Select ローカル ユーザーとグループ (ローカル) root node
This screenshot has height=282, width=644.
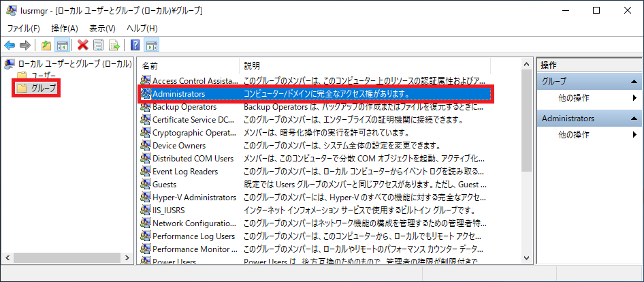tap(74, 64)
